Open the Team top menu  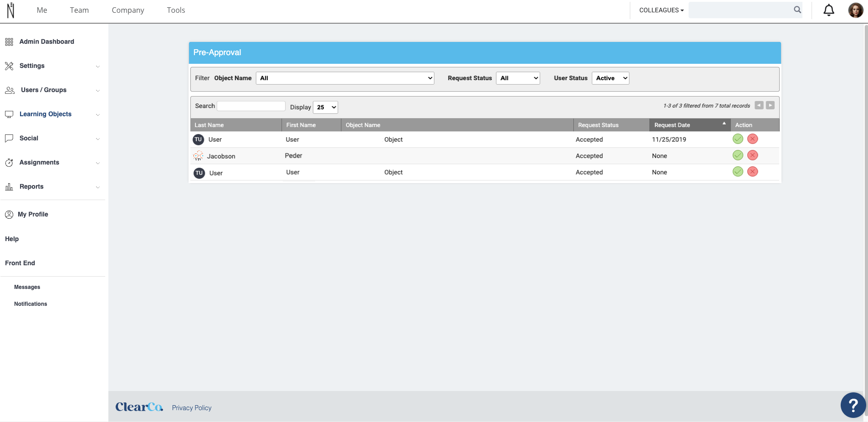point(79,10)
